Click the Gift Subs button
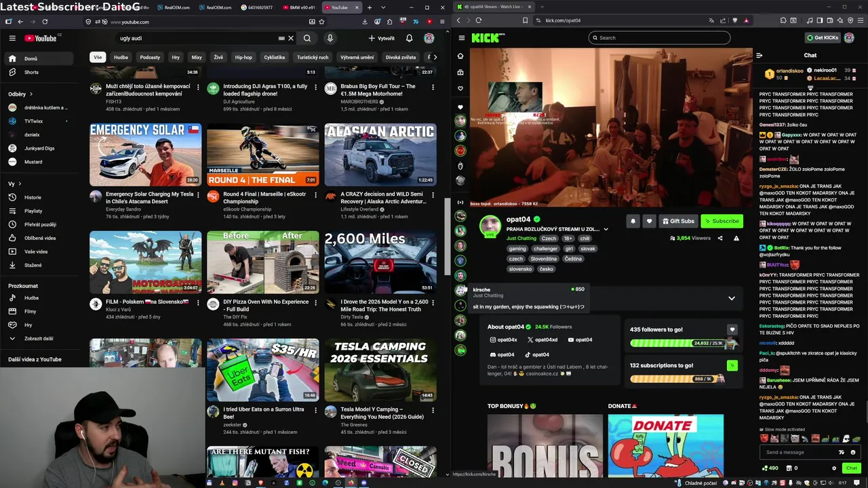Screen dimensions: 868x488 click(679, 221)
